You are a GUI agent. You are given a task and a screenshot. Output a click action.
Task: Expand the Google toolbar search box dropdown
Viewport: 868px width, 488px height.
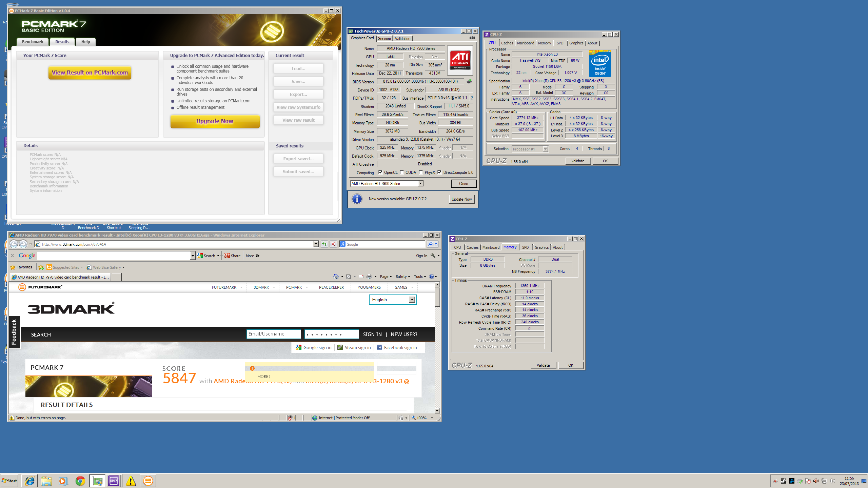[193, 256]
